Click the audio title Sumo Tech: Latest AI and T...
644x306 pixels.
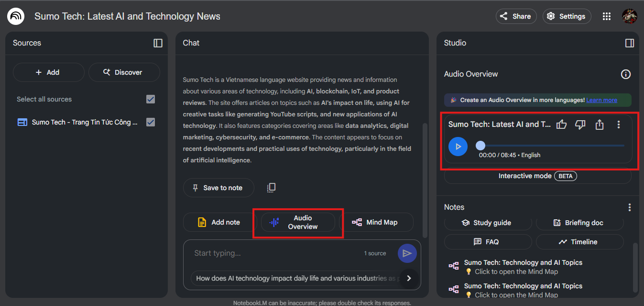[500, 125]
